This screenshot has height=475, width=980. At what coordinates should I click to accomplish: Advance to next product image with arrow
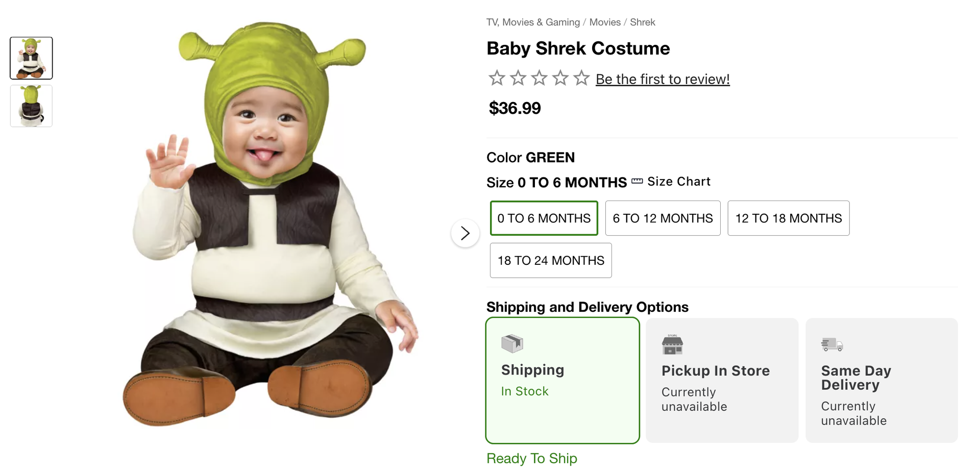(465, 233)
